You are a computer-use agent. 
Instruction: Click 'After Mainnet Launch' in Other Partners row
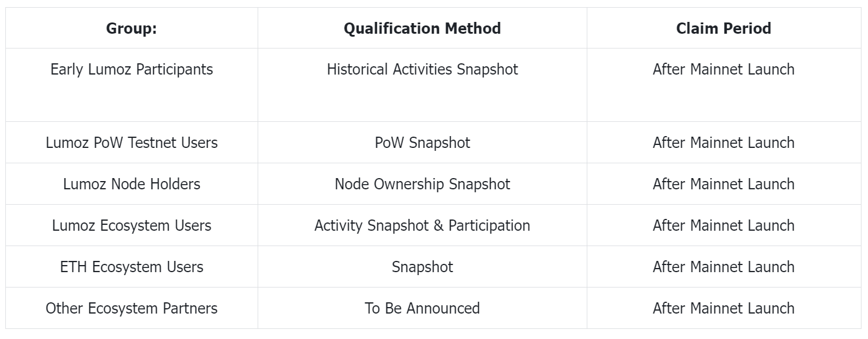pos(724,308)
